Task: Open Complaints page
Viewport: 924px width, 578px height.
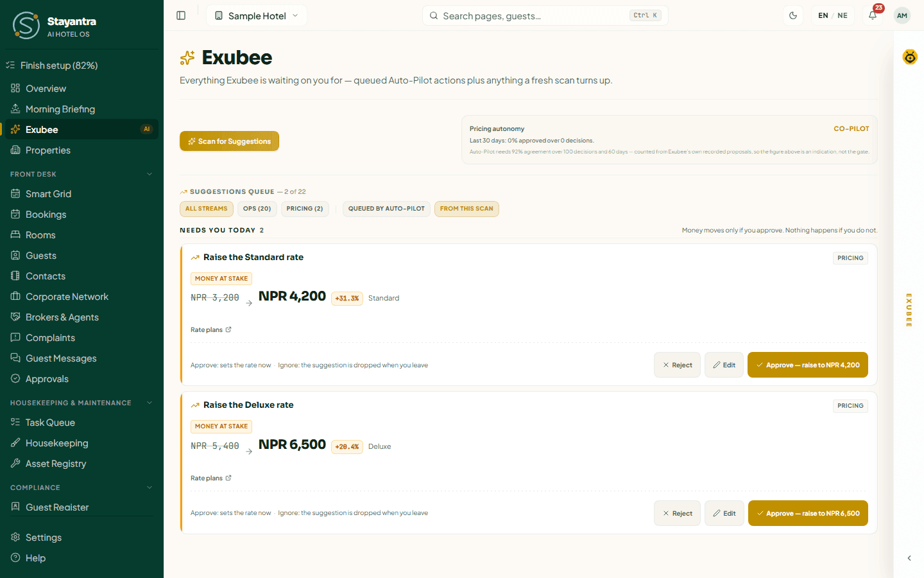Action: [x=81, y=338]
